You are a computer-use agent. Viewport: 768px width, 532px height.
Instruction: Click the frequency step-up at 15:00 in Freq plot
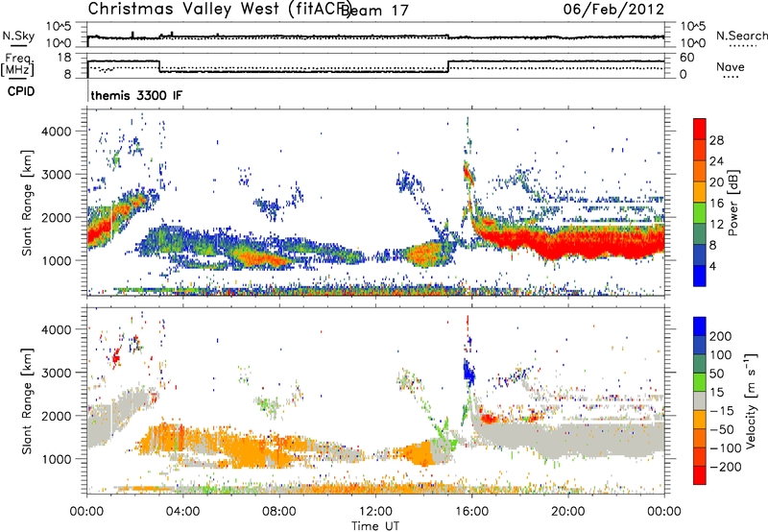tap(448, 66)
